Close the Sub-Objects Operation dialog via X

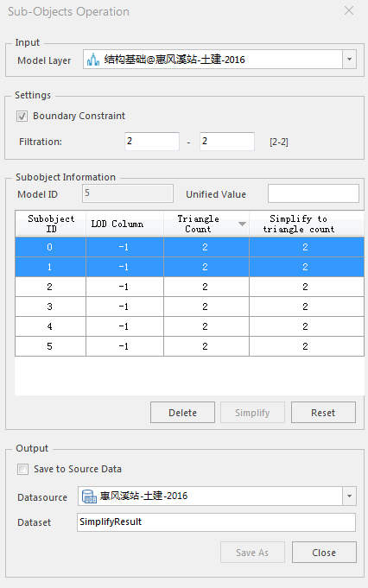(x=349, y=10)
